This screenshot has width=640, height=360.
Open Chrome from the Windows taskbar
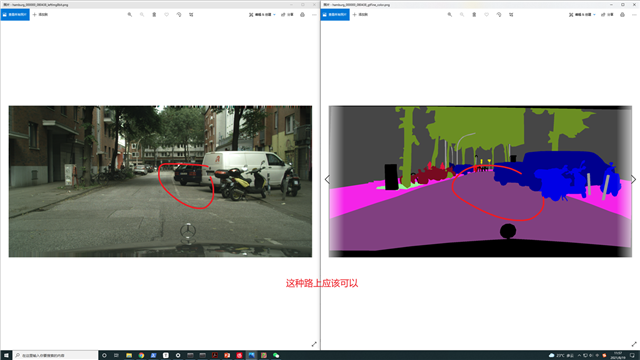pos(141,356)
